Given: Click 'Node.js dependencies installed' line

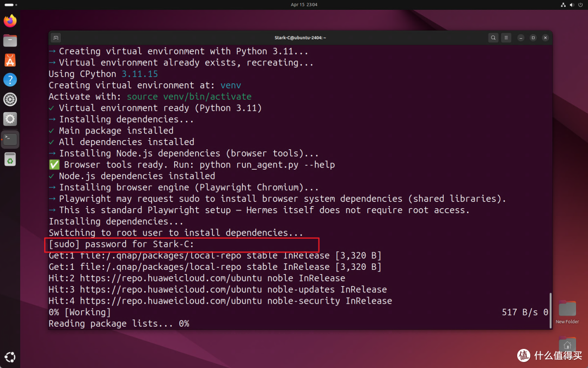Looking at the screenshot, I should pyautogui.click(x=132, y=176).
